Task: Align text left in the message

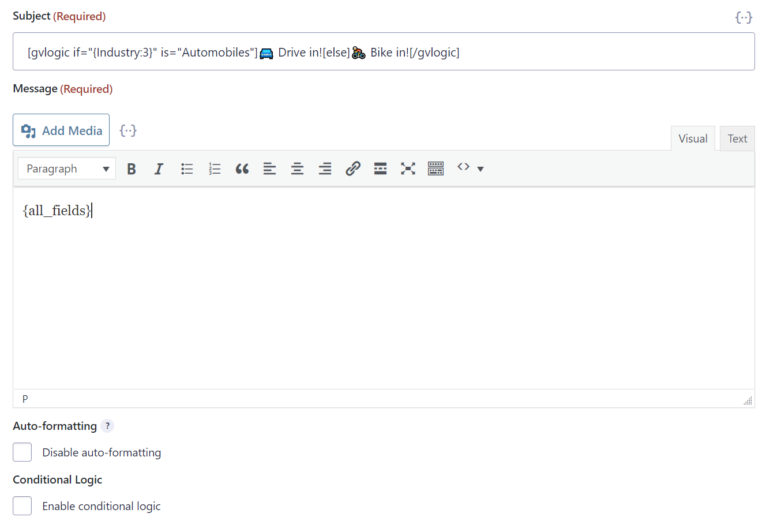Action: 269,168
